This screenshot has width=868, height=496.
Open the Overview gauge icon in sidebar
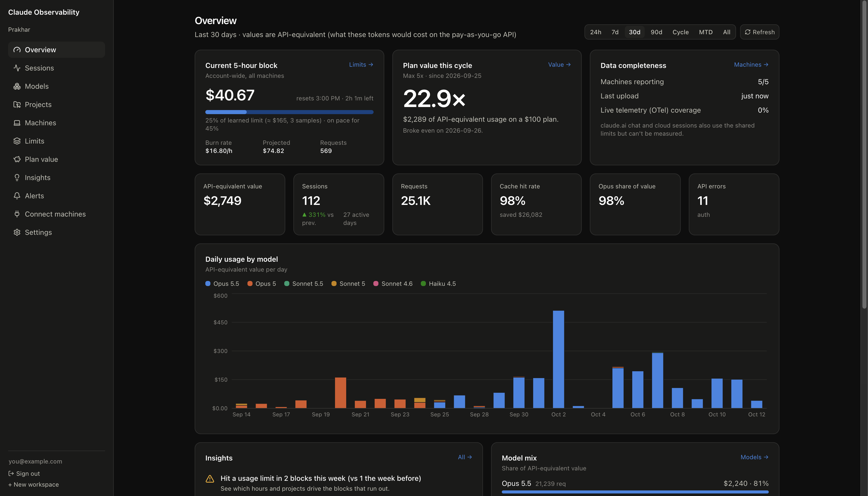tap(17, 50)
